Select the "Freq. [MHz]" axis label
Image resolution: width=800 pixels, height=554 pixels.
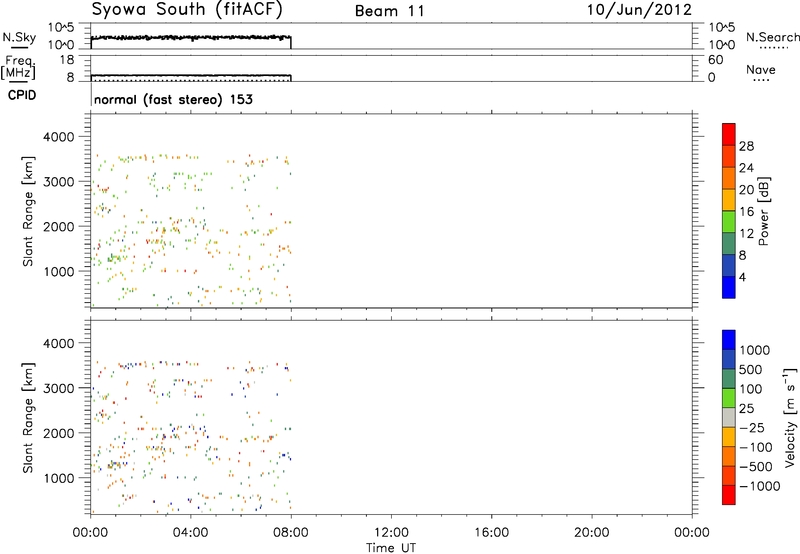click(19, 68)
